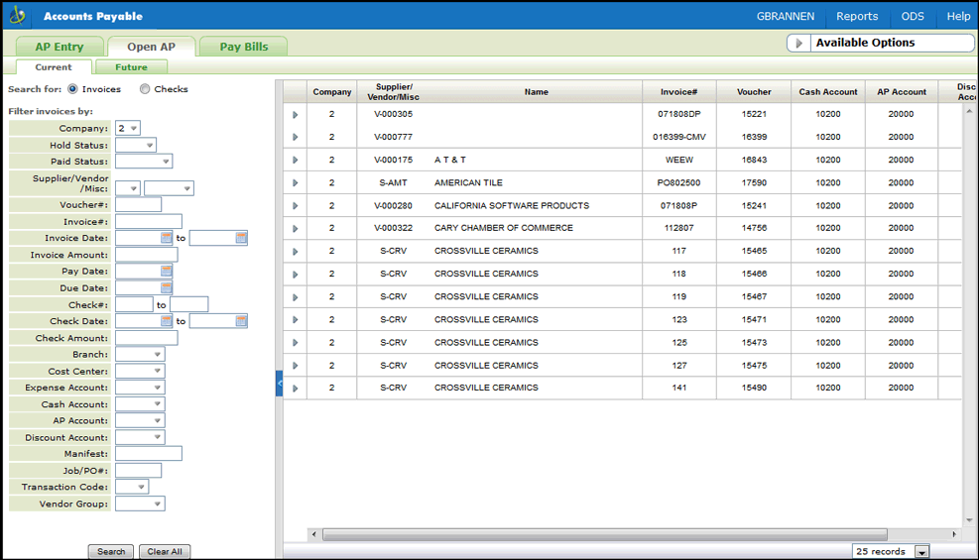The height and width of the screenshot is (560, 979).
Task: Open the Invoice Date end calendar icon
Action: (x=241, y=238)
